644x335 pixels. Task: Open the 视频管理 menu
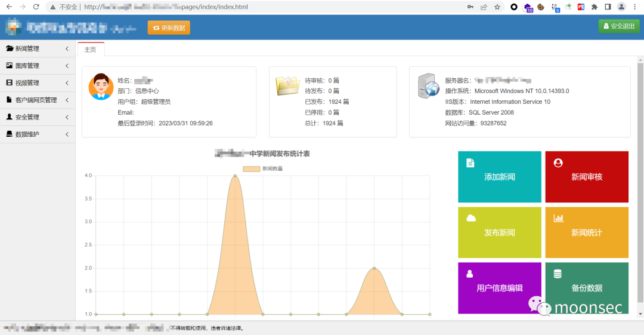(x=38, y=83)
